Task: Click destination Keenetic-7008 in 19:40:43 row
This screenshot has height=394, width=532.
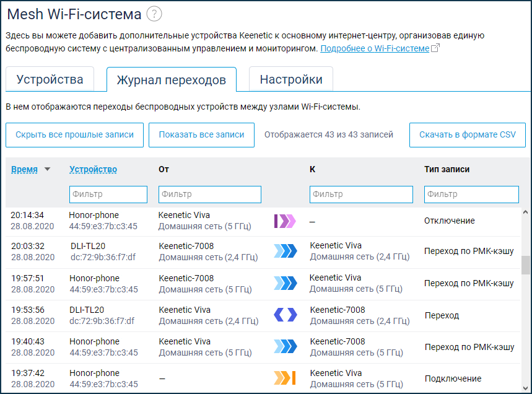Action: point(338,341)
